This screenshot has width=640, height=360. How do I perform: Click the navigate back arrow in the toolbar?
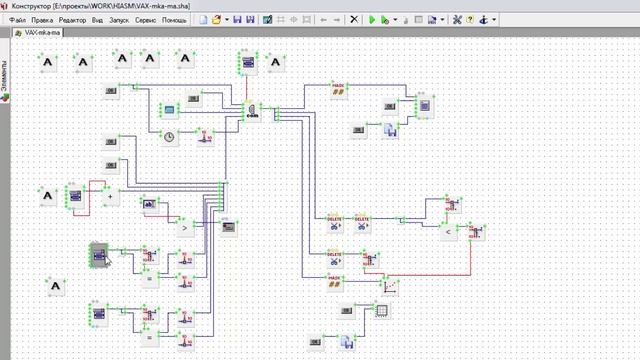[323, 20]
